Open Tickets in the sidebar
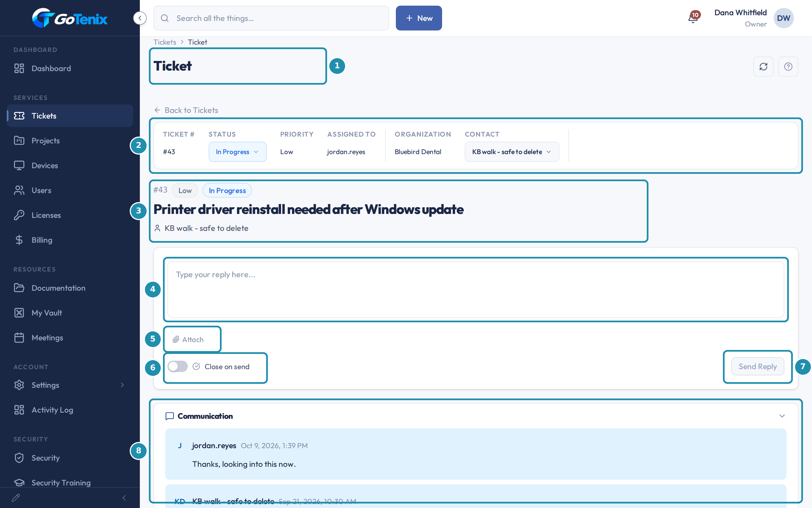This screenshot has height=508, width=812. 70,116
